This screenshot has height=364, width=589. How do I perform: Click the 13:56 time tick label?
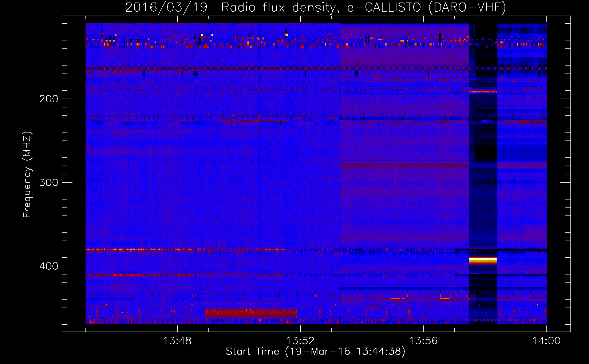pyautogui.click(x=423, y=341)
